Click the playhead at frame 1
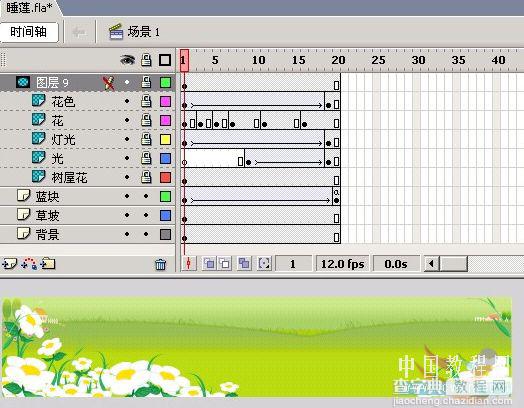Viewport: 524px width, 408px height. pyautogui.click(x=184, y=60)
